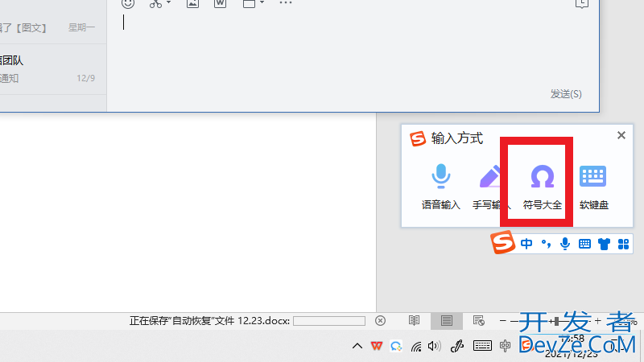This screenshot has height=362, width=644.
Task: Cancel the AutoRecover save in Word status bar
Action: pos(380,320)
